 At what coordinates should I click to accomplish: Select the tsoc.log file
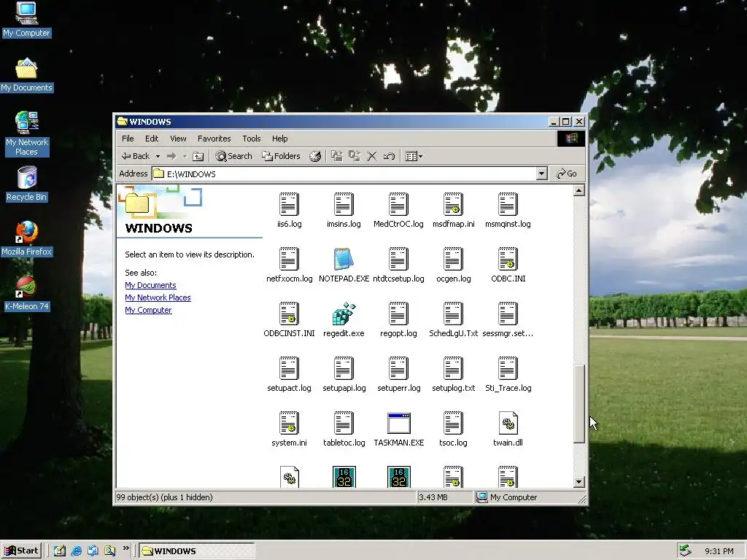coord(454,429)
